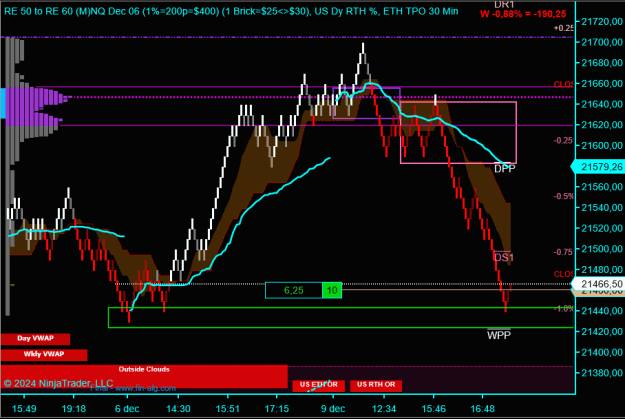Click the 17:15 time label
The width and height of the screenshot is (625, 419).
277,409
